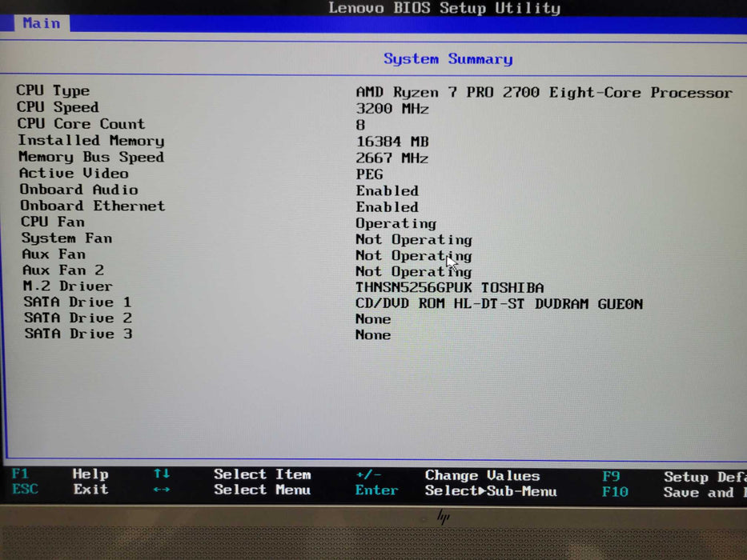Click the AMD Ryzen 7 PRO 2700 value

point(544,93)
